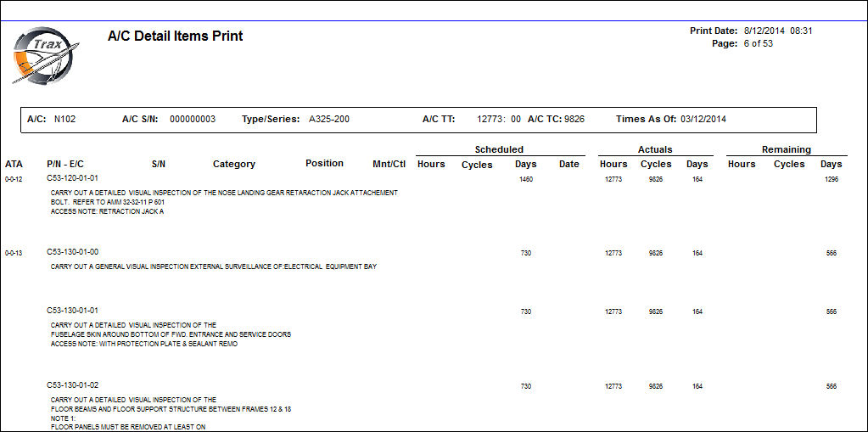Click the A/C S/N value 000000003

(193, 119)
